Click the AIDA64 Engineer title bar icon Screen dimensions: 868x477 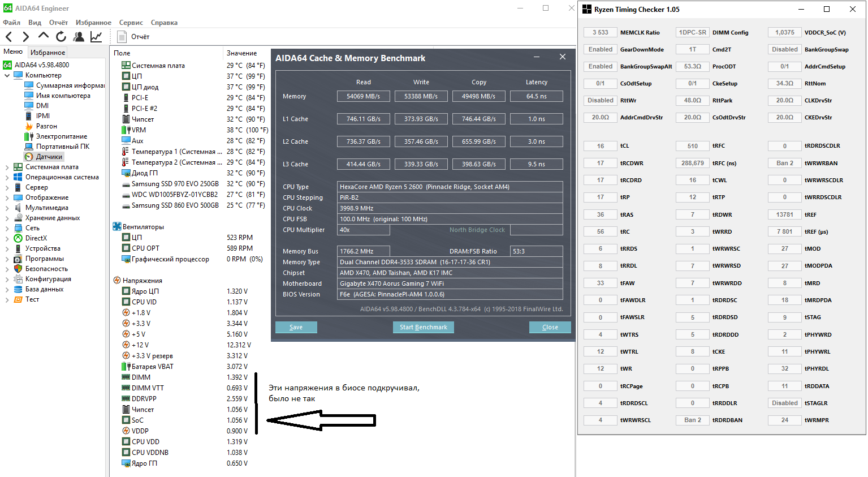click(8, 8)
